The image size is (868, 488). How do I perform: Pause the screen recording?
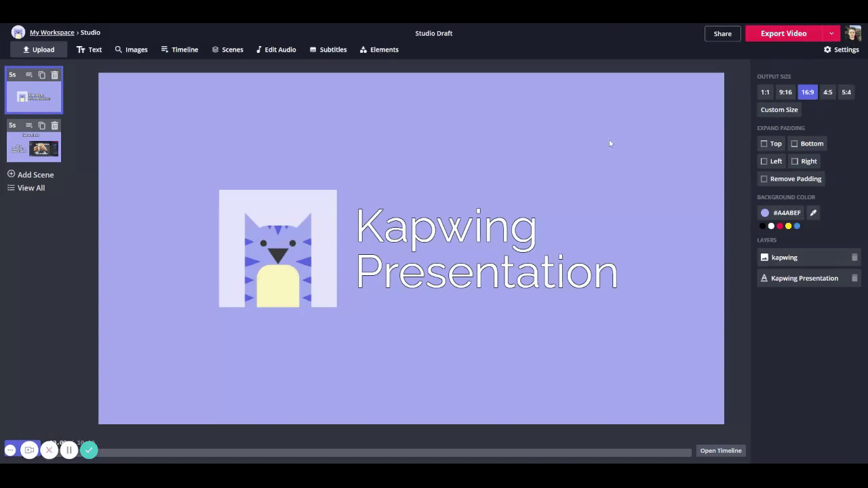(x=68, y=450)
